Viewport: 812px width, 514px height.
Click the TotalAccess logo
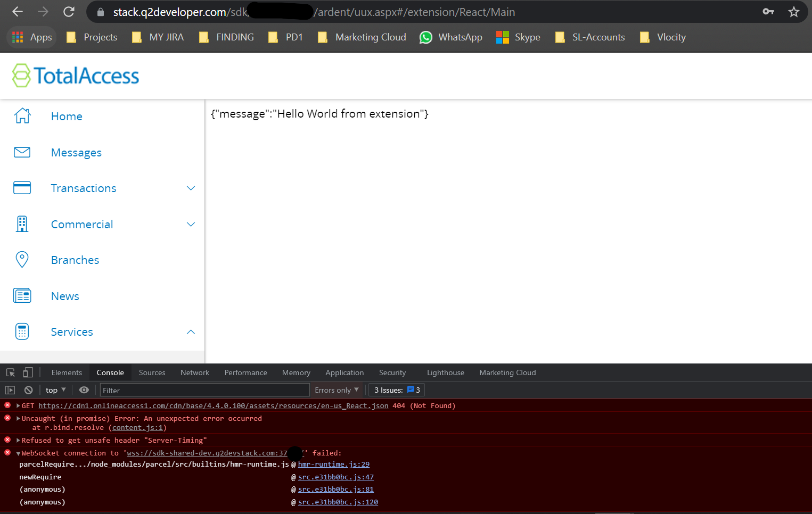click(x=76, y=76)
